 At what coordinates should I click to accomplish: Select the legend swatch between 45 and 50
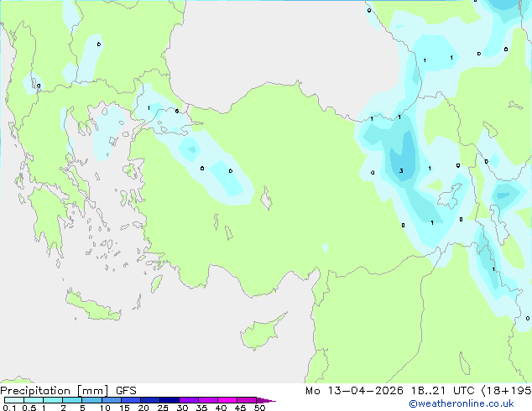coord(247,400)
